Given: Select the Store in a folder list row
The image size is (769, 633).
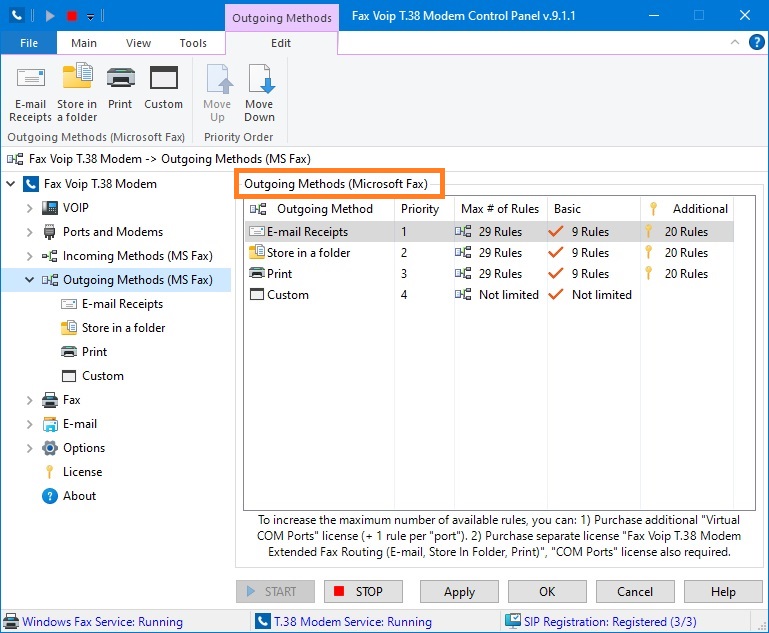Looking at the screenshot, I should click(x=489, y=253).
